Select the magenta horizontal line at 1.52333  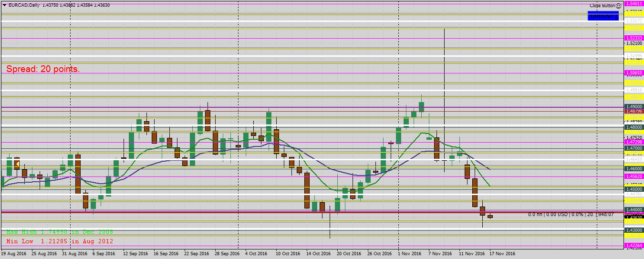click(312, 38)
